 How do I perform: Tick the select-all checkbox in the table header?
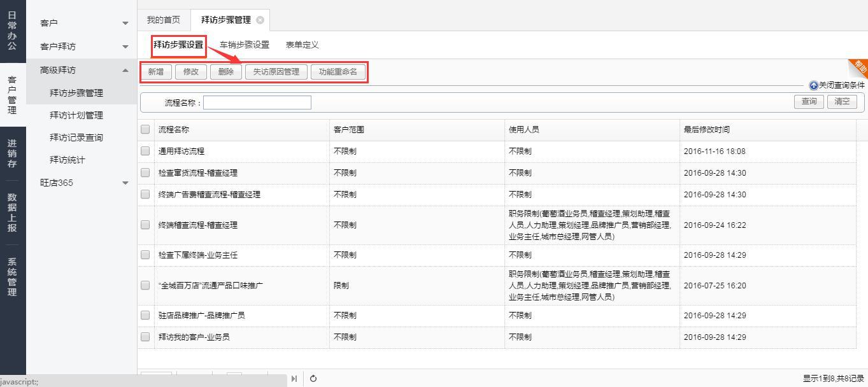(x=145, y=129)
